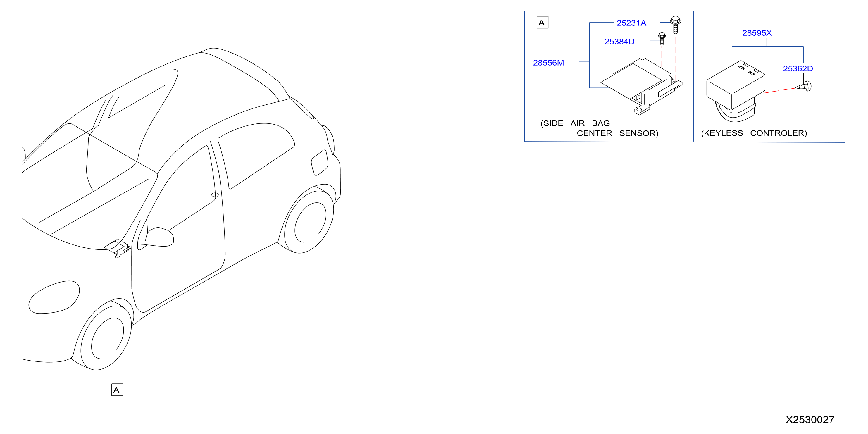Click the small 25384D bolt drawing
Screen dimensions: 868x434
[662, 39]
